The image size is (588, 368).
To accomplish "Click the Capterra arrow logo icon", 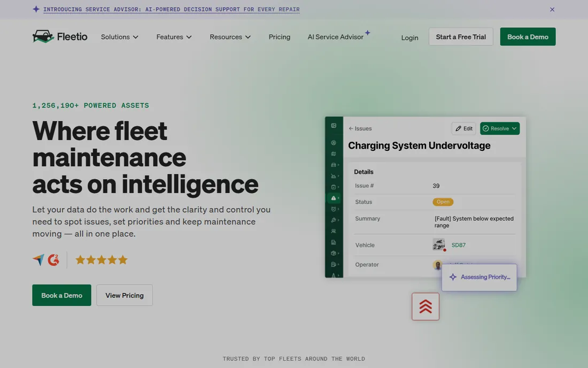I will click(38, 259).
